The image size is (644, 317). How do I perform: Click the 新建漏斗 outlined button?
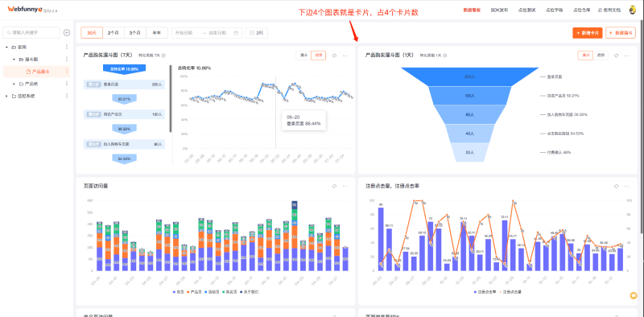621,33
